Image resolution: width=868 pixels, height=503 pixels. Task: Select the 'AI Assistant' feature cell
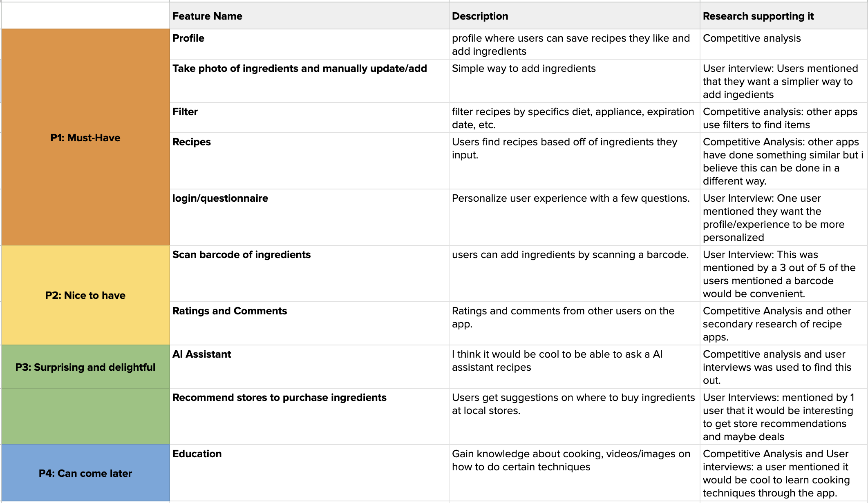click(x=309, y=367)
